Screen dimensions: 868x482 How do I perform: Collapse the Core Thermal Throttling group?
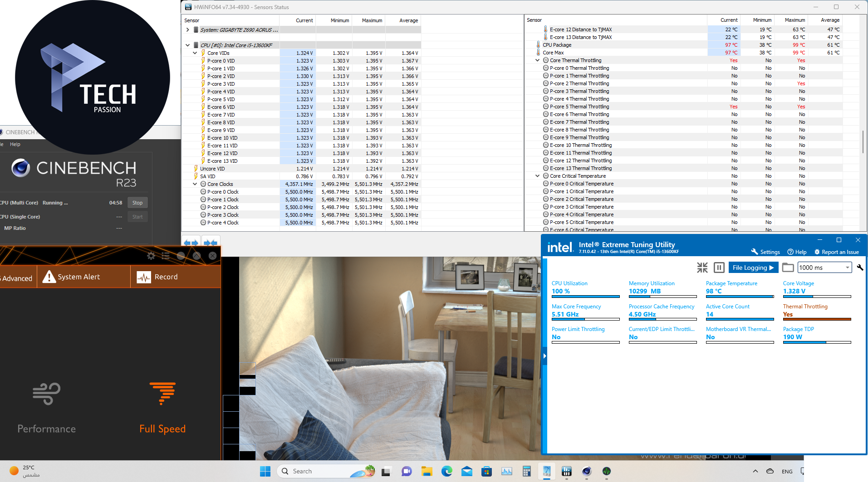537,60
